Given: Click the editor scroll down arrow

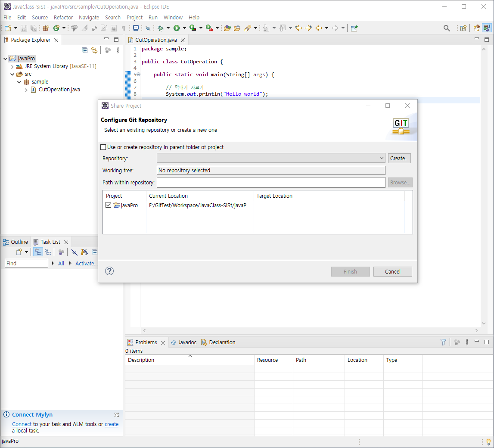Looking at the screenshot, I should [x=484, y=324].
